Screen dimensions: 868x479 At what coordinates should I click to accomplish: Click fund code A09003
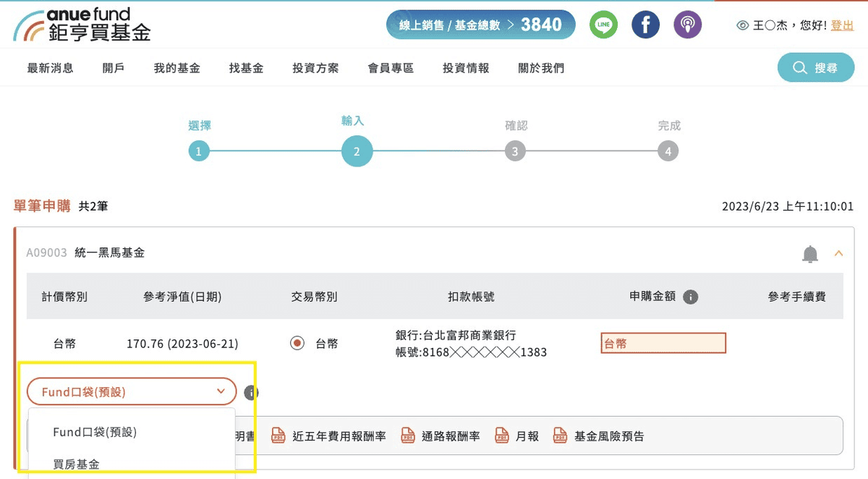[46, 253]
